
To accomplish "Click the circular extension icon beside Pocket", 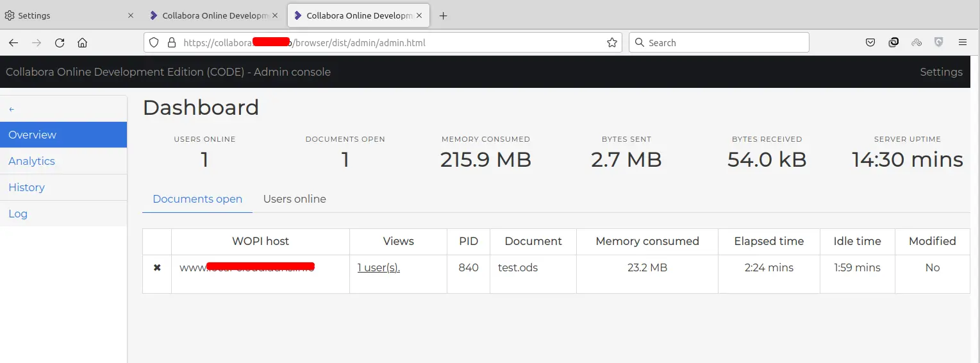I will (x=893, y=43).
